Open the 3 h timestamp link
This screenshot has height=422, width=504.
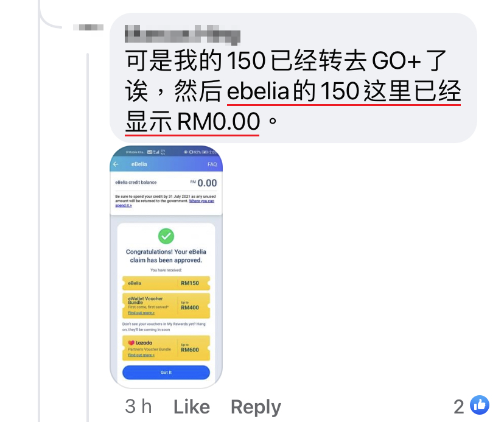pyautogui.click(x=139, y=406)
